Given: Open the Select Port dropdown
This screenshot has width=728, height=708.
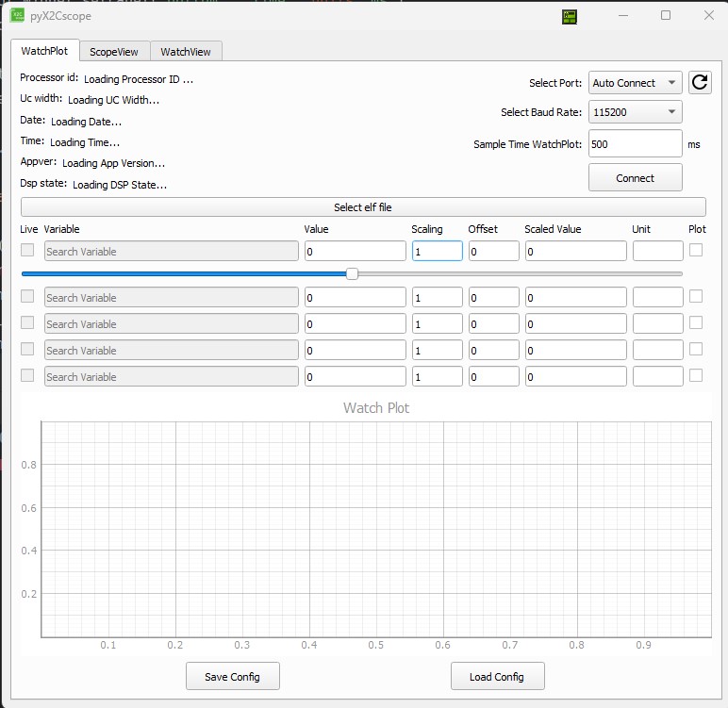Looking at the screenshot, I should [635, 83].
